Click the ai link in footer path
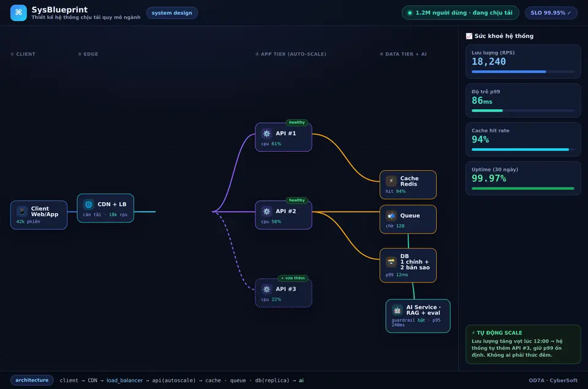588x389 pixels. 301,380
